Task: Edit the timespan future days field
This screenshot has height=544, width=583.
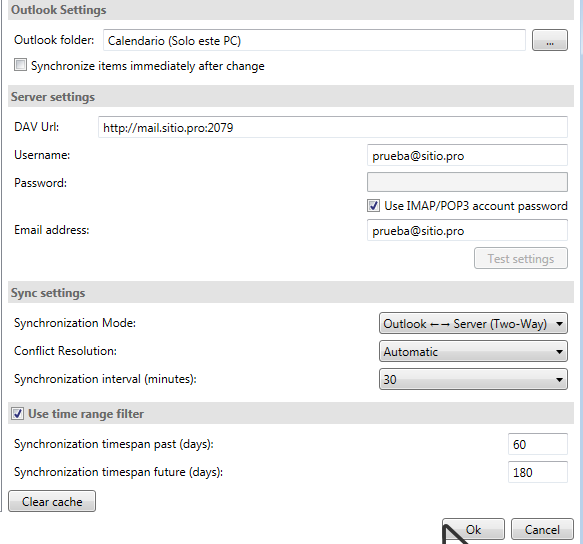Action: [538, 471]
